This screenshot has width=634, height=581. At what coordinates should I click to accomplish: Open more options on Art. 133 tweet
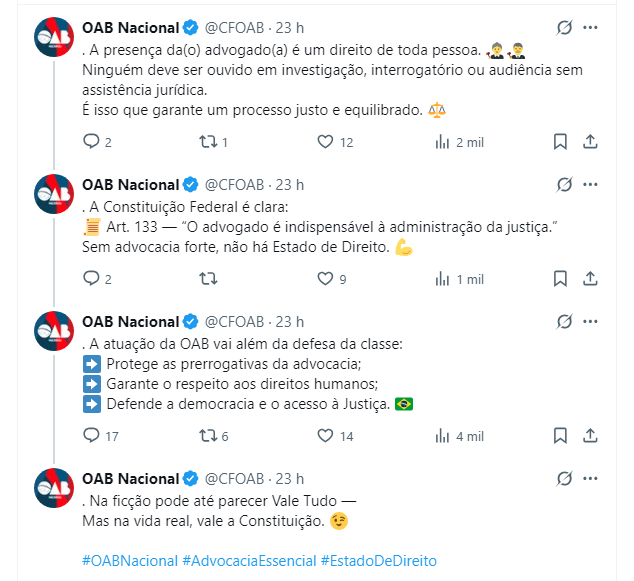(591, 184)
